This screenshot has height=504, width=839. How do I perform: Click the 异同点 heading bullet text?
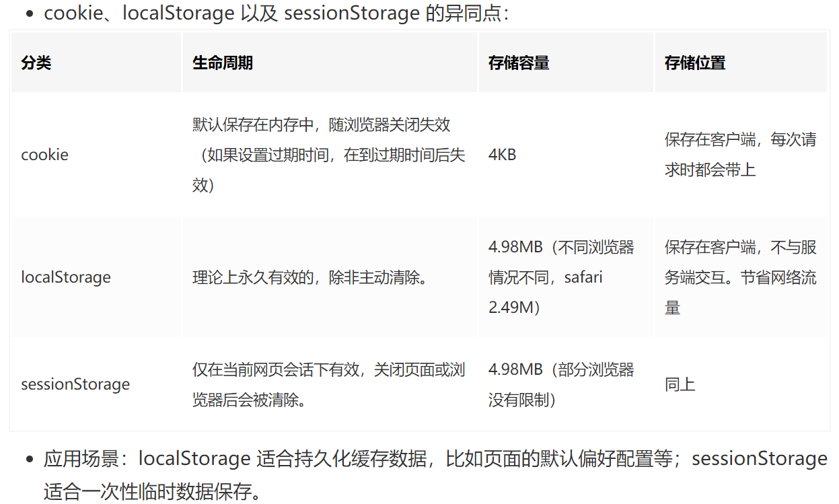coord(276,13)
